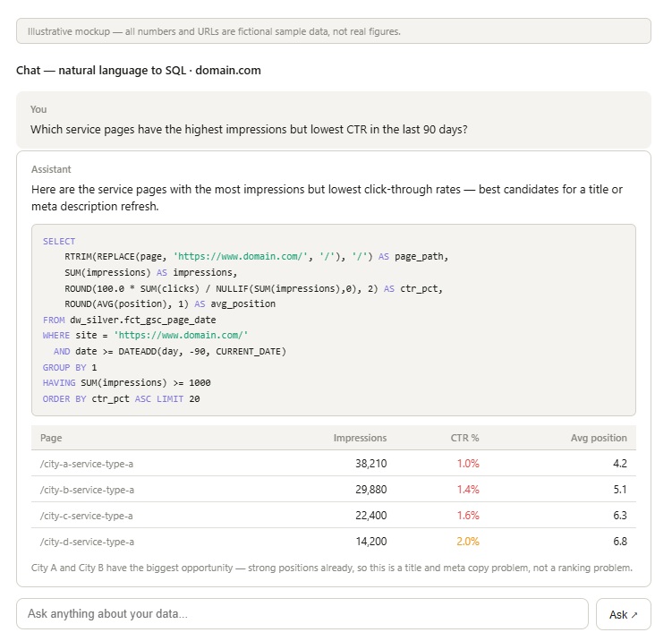Click the 1.0% CTR value
The image size is (672, 641).
(468, 464)
